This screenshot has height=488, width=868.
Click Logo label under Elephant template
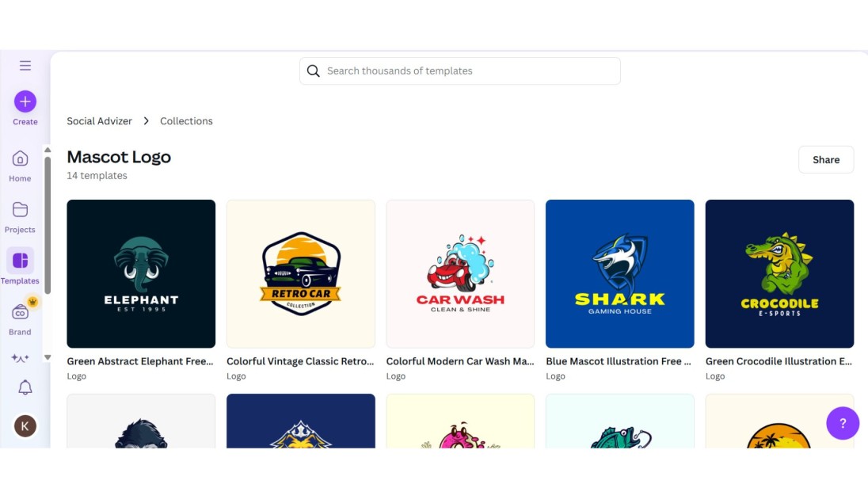pos(76,376)
